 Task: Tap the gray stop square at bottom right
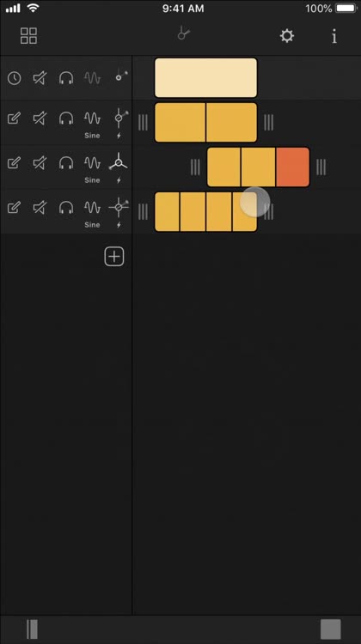pyautogui.click(x=331, y=629)
